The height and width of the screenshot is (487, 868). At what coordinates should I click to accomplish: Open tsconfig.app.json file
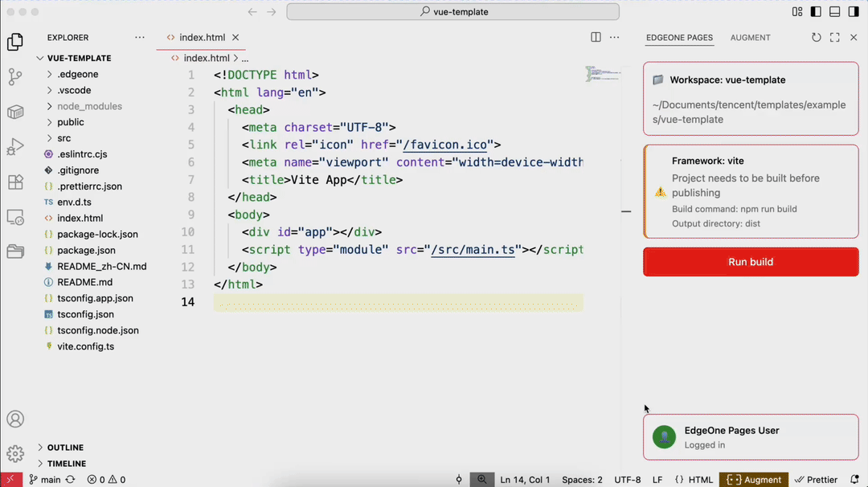click(95, 298)
